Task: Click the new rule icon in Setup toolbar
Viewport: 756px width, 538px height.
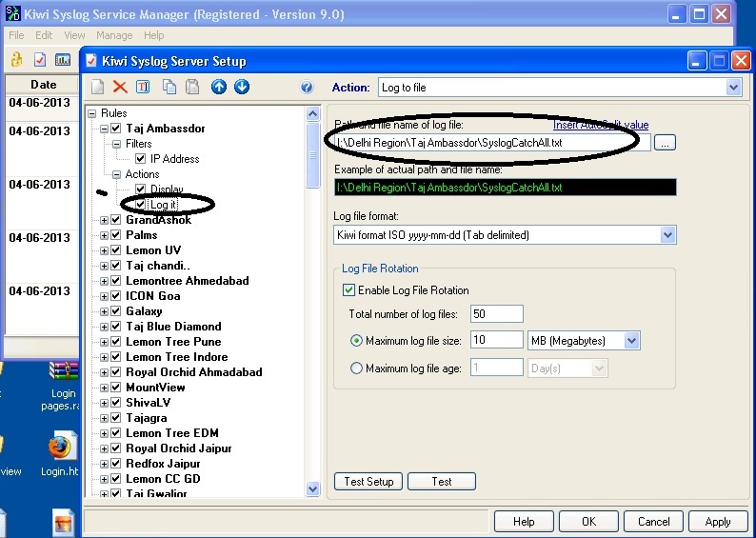Action: [x=98, y=87]
